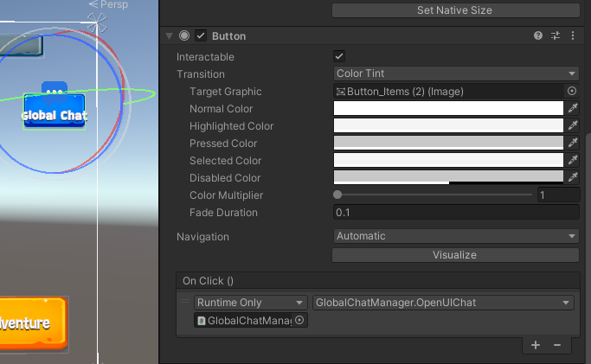Open the Navigation Automatic dropdown
The height and width of the screenshot is (364, 591).
455,236
